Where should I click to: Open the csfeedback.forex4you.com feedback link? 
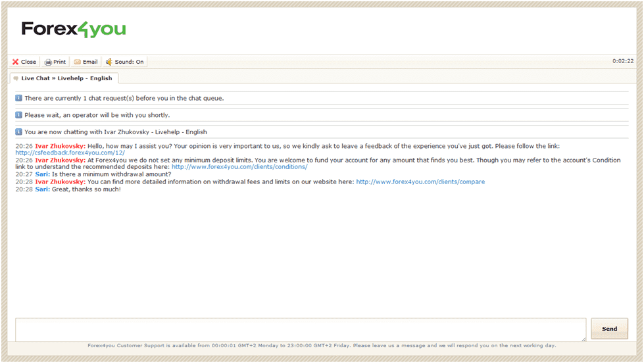tap(70, 153)
